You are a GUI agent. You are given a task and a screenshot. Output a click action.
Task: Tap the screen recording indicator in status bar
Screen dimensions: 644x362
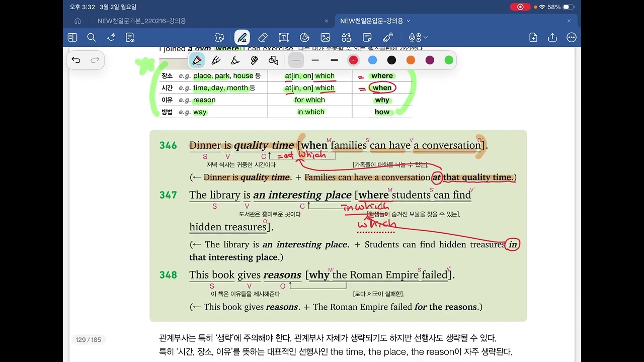click(x=520, y=7)
